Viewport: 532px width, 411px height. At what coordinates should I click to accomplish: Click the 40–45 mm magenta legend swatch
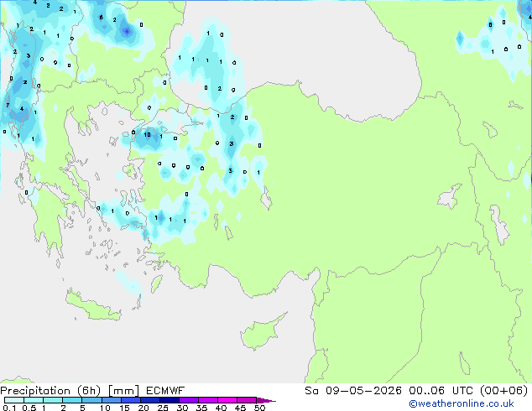[x=227, y=400]
